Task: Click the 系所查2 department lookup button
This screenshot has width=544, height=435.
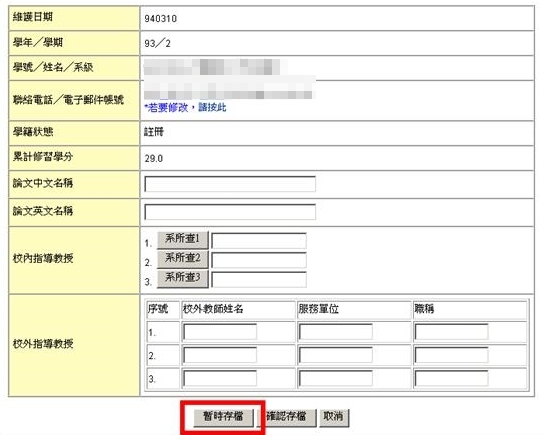Action: point(182,259)
